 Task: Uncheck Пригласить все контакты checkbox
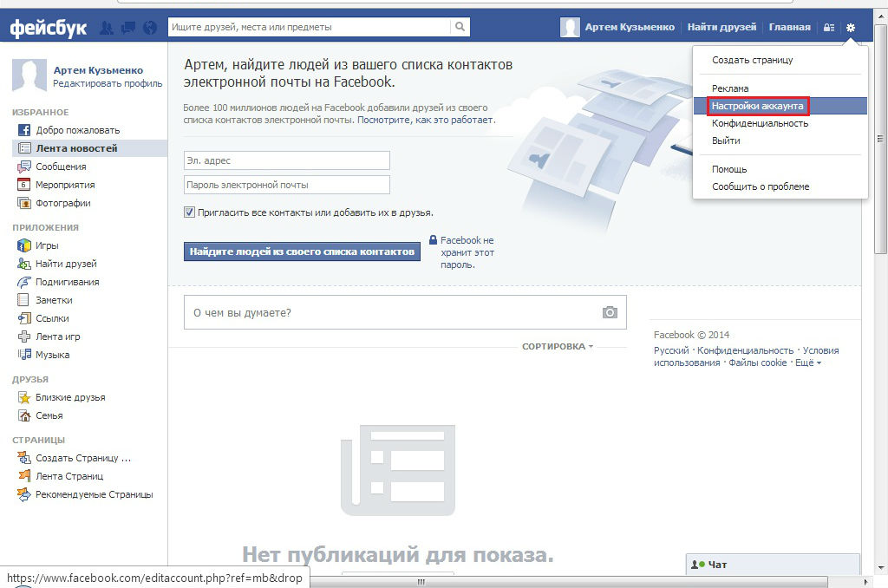click(x=189, y=212)
